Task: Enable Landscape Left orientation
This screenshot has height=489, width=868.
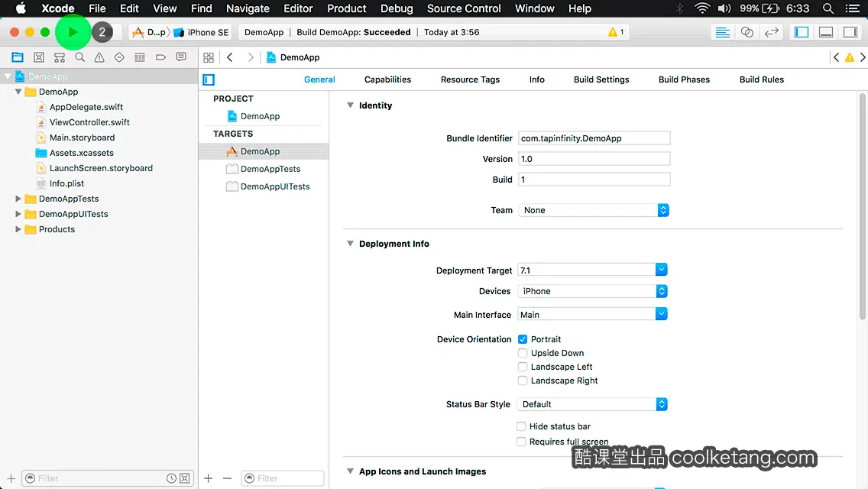Action: click(x=523, y=367)
